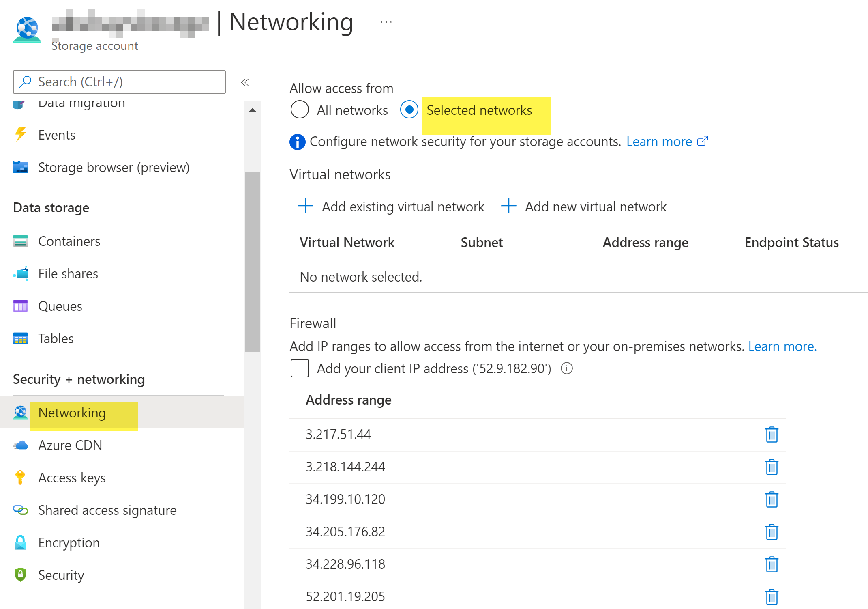Image resolution: width=868 pixels, height=609 pixels.
Task: Open the File shares menu item
Action: (68, 273)
